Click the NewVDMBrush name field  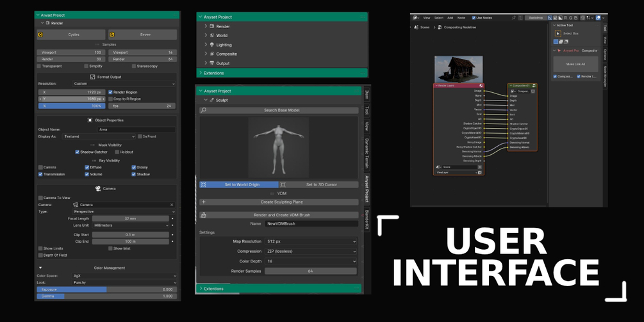pos(311,224)
